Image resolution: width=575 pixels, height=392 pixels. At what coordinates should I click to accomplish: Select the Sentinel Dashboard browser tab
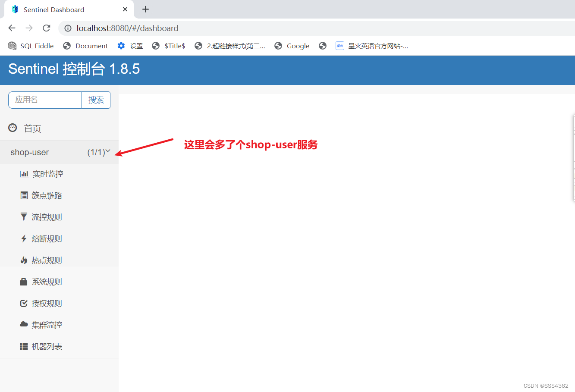click(x=69, y=9)
